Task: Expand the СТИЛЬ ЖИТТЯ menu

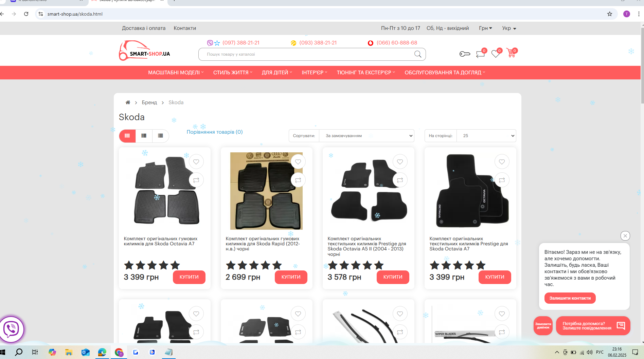Action: coord(233,73)
